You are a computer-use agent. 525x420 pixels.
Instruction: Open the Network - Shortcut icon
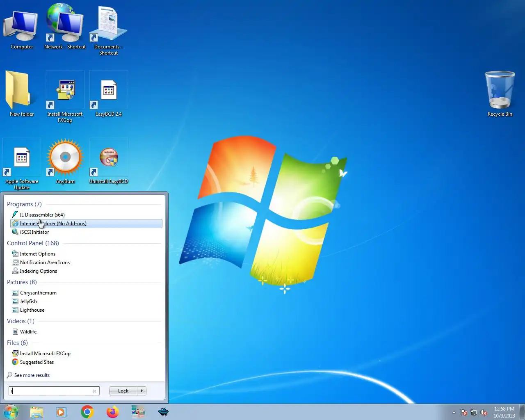65,26
